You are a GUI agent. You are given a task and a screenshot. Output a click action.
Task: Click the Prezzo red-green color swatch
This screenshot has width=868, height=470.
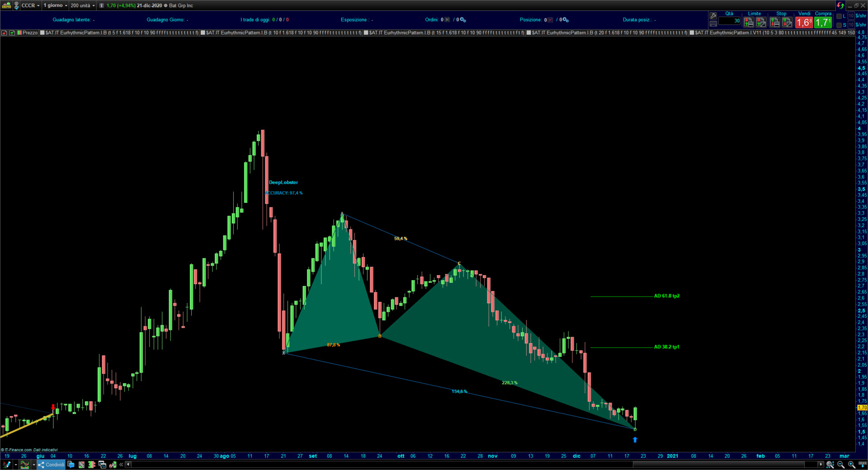pos(19,33)
